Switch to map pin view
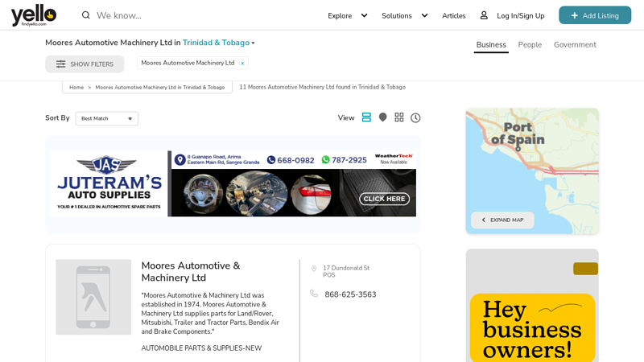 [382, 117]
